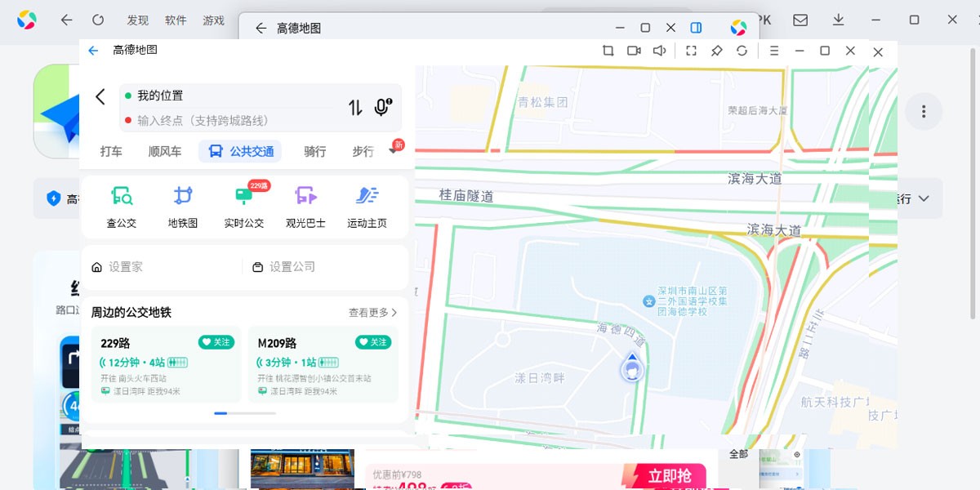Expand 查看更多 nearby transit list
Image resolution: width=980 pixels, height=490 pixels.
point(372,313)
